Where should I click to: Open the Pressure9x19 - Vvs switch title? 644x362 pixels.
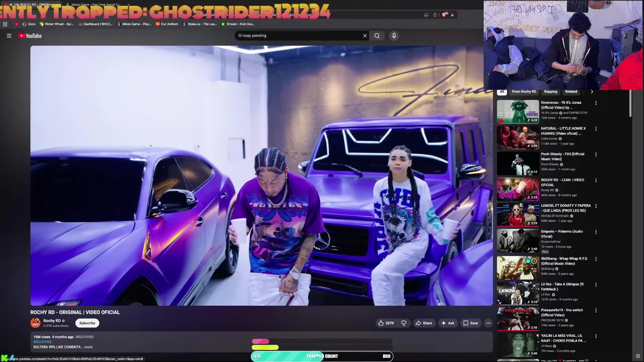click(x=561, y=313)
